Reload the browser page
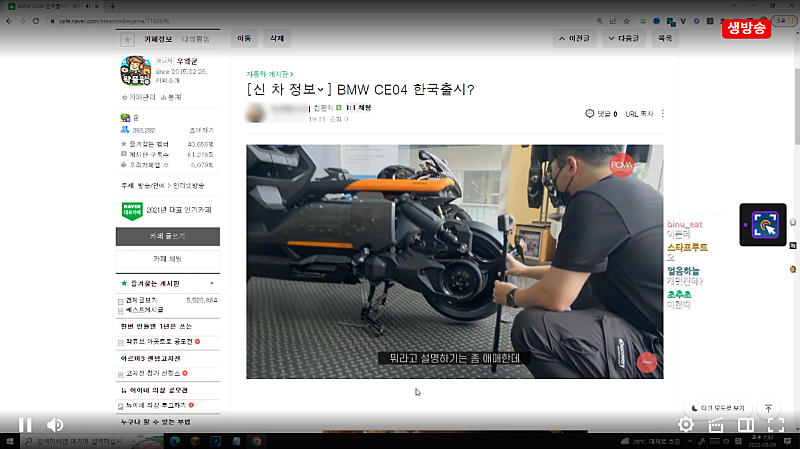800x449 pixels. 36,21
